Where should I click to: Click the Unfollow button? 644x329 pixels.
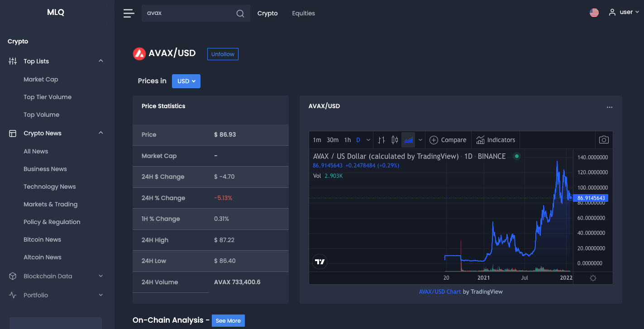[x=223, y=54]
